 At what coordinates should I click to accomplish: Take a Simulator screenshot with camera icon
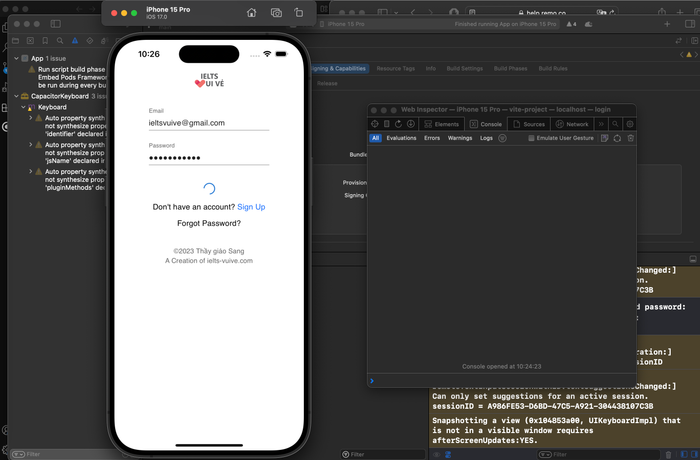tap(276, 13)
